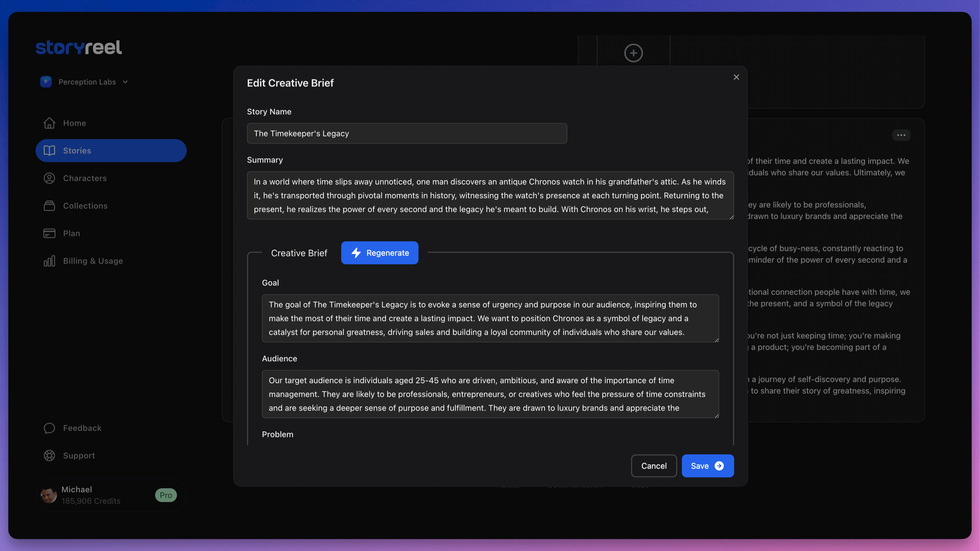Click the Story Name input field
The image size is (980, 551).
[x=406, y=133]
